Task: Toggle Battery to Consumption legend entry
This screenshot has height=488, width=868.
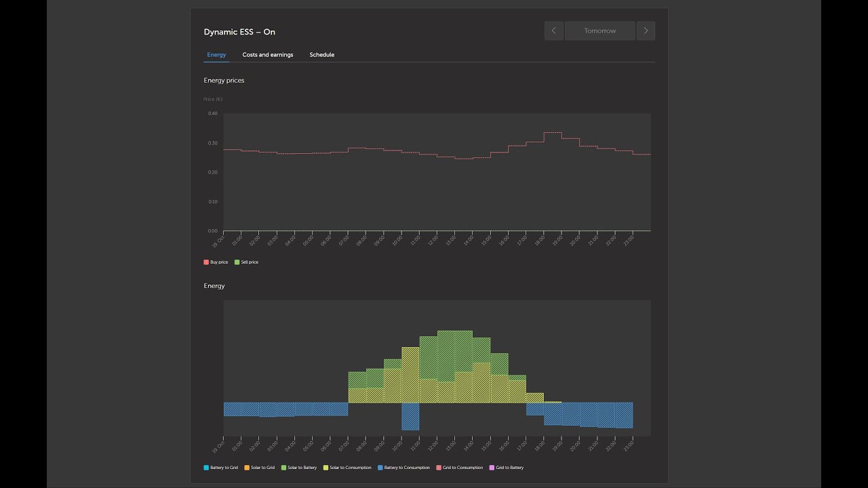Action: (x=403, y=468)
